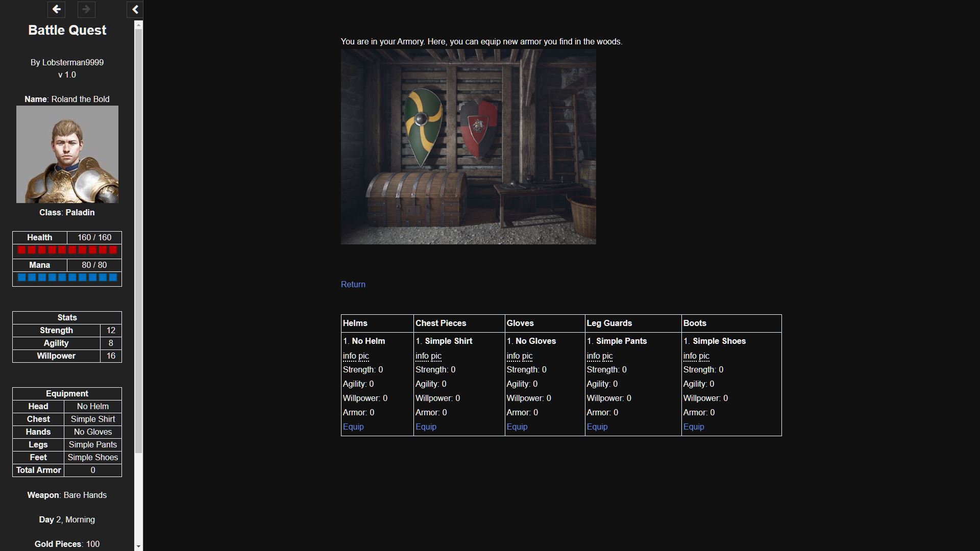The image size is (980, 551).
Task: Equip the No Helm item
Action: 353,427
